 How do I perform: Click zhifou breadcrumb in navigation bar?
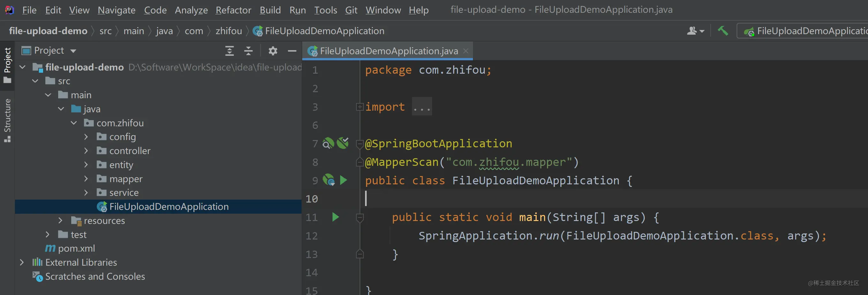(229, 31)
